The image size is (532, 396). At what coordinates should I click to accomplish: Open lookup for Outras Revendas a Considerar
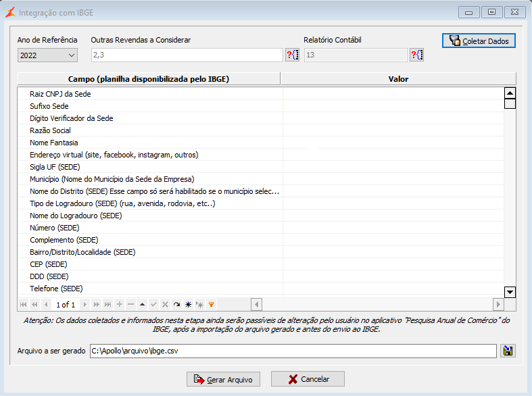point(293,55)
